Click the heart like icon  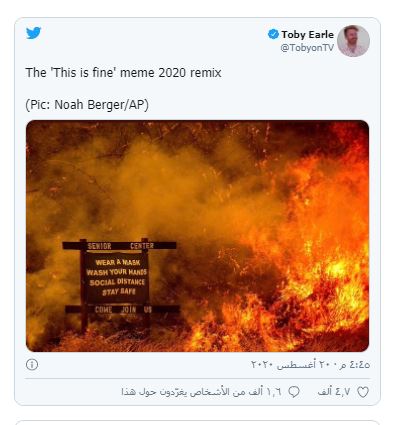tap(363, 392)
